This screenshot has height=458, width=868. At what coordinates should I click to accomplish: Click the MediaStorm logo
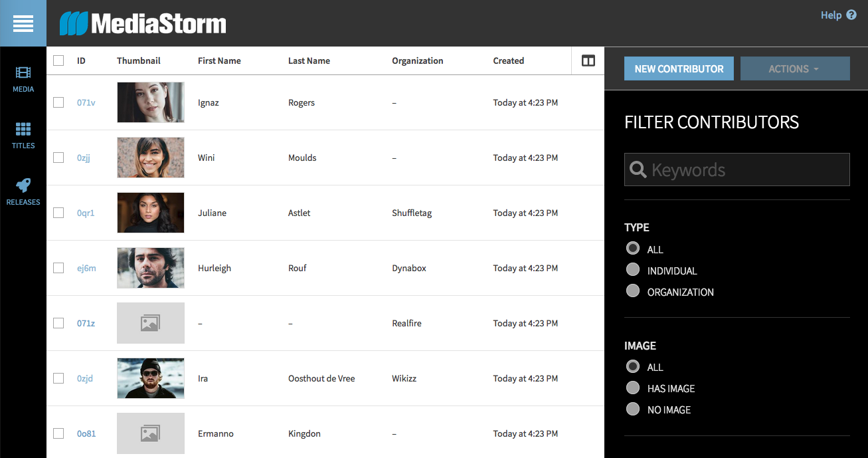(143, 24)
